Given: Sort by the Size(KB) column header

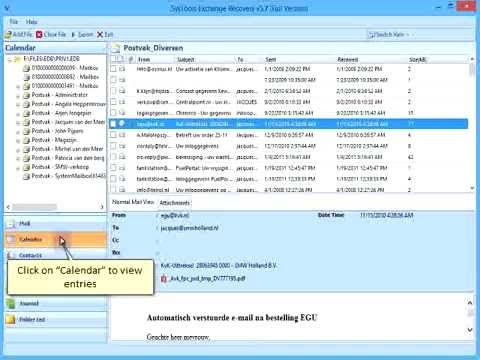Looking at the screenshot, I should 417,59.
